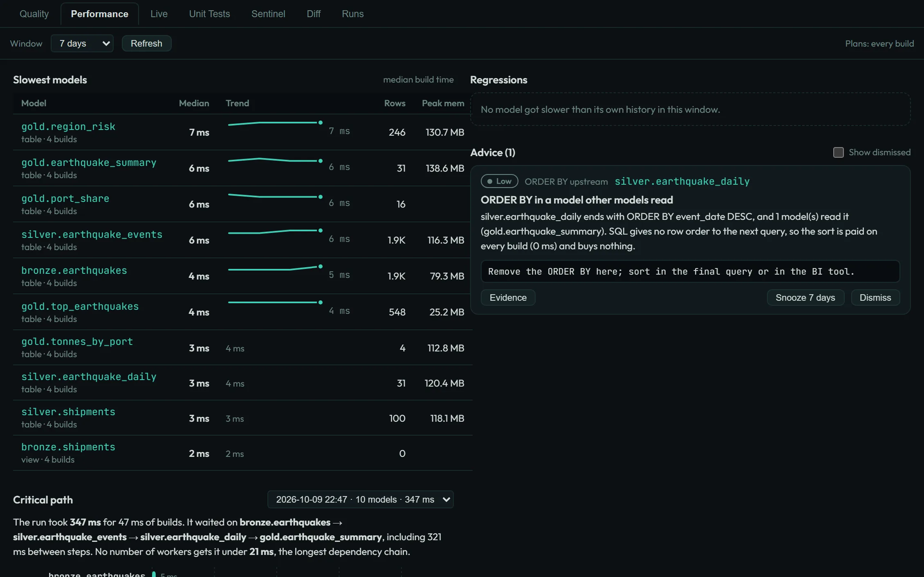Open the critical path run selector dropdown
924x577 pixels.
360,499
